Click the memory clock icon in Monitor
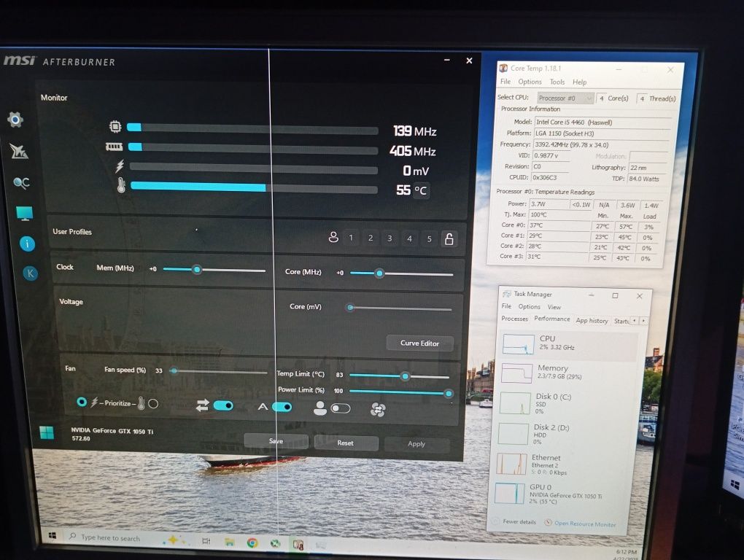Screen dimensions: 744x560 [115, 147]
